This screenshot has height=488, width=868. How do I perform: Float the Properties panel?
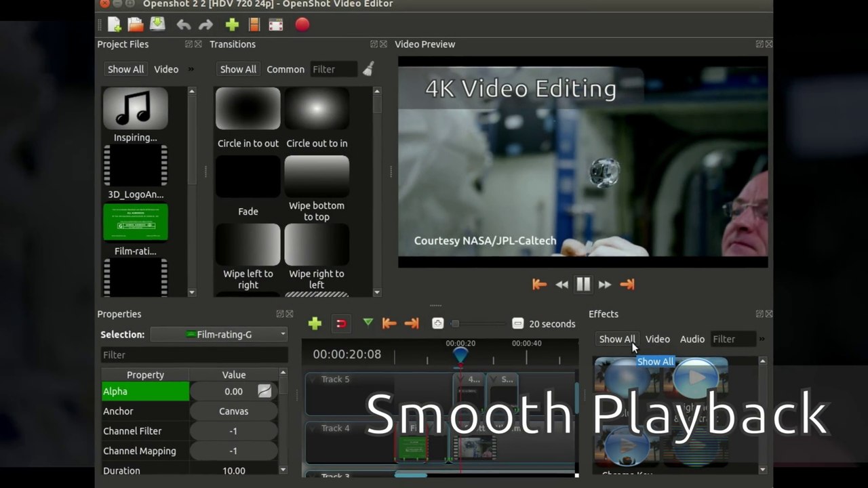[x=279, y=314]
